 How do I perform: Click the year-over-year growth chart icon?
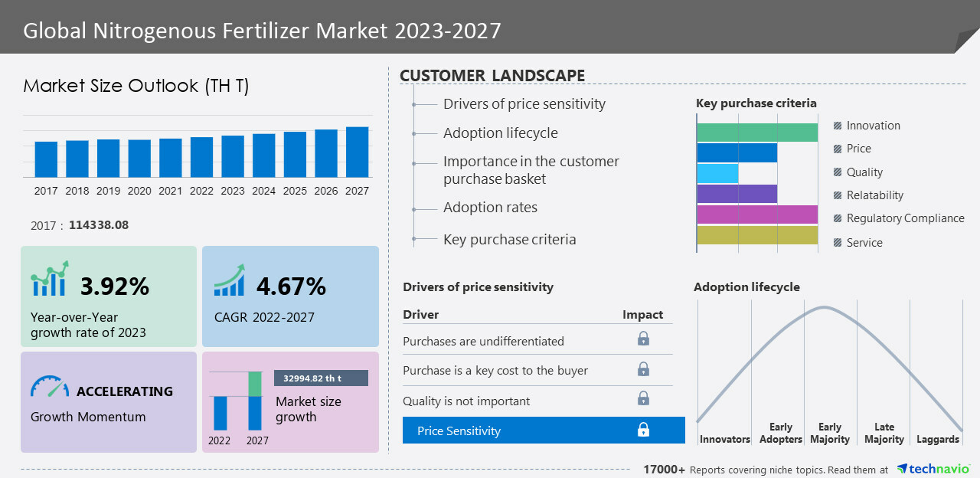pyautogui.click(x=51, y=280)
